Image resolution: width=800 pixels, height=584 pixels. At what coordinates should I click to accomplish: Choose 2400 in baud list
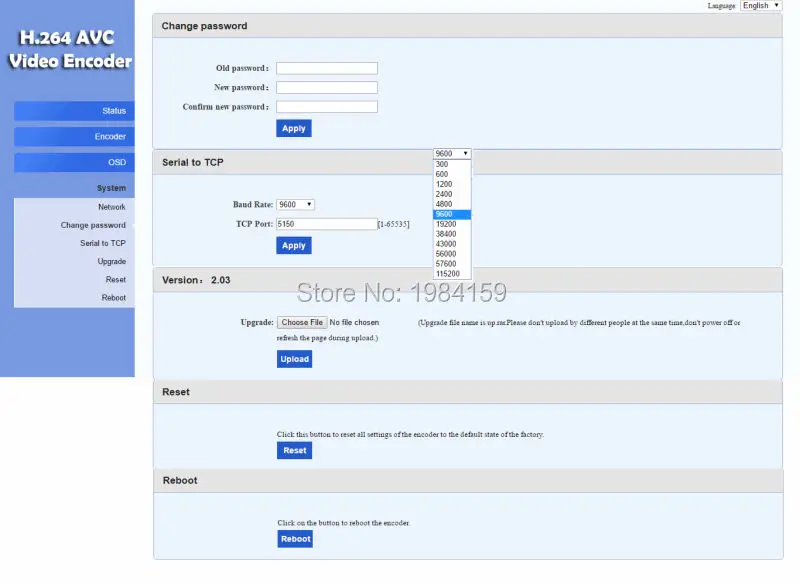[452, 194]
